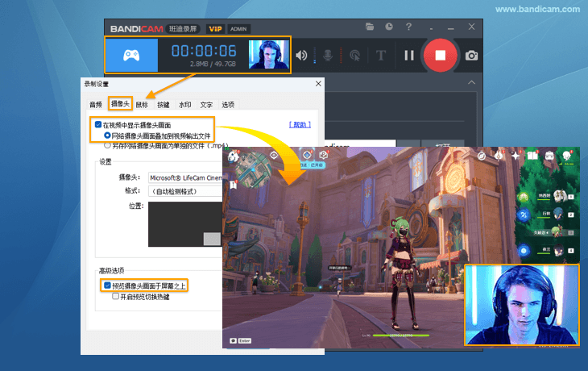Viewport: 588px width, 371px height.
Task: Mute the speaker sound icon
Action: pos(302,56)
